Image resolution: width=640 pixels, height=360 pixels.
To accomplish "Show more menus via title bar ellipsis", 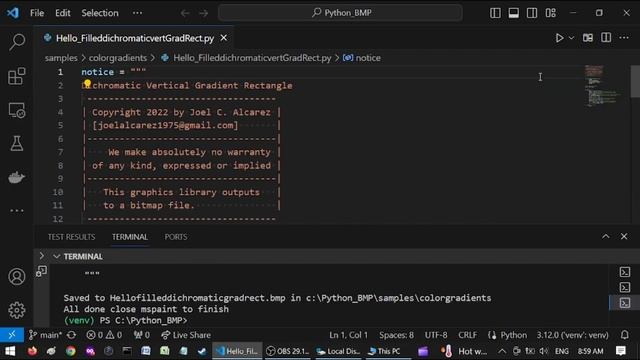I will coord(137,13).
